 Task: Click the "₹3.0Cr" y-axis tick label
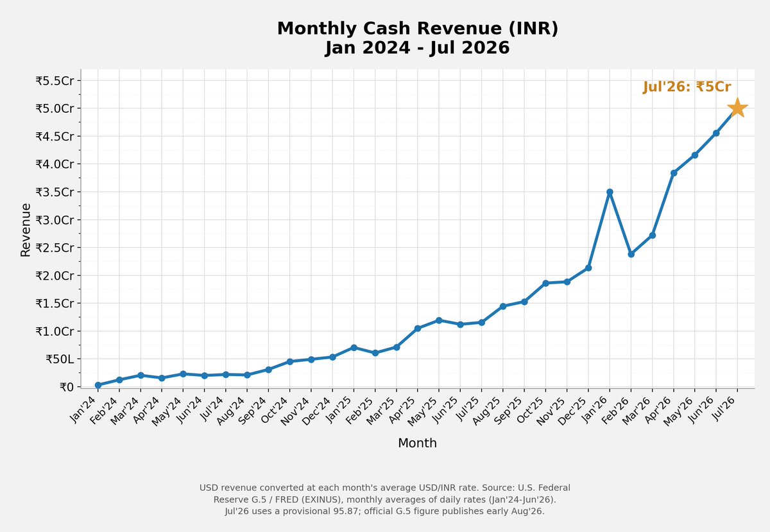[55, 219]
